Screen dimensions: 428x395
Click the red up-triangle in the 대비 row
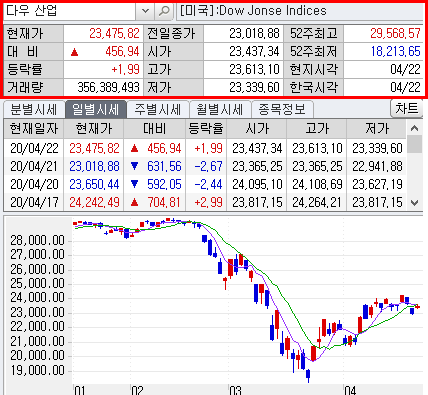coord(74,52)
